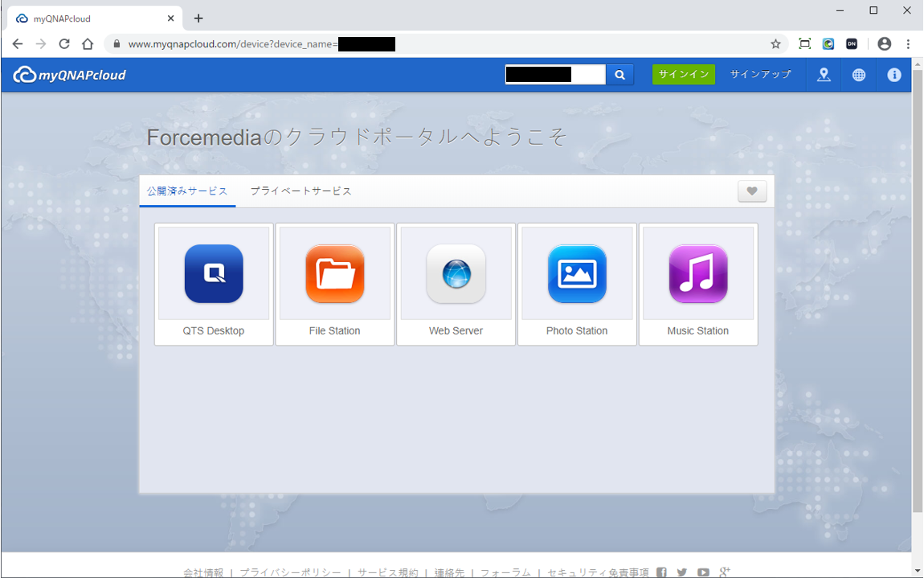Bookmark page with the star icon
Screen dimensions: 924x578
click(x=775, y=44)
